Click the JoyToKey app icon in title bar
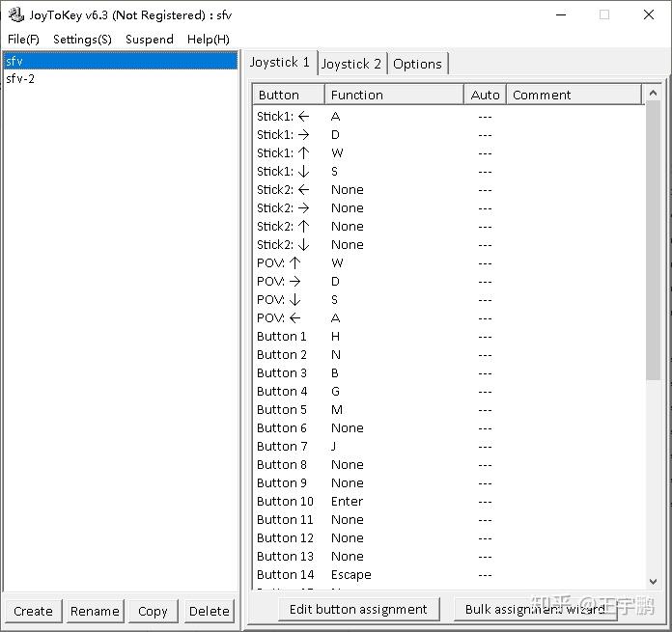This screenshot has height=632, width=672. click(16, 15)
